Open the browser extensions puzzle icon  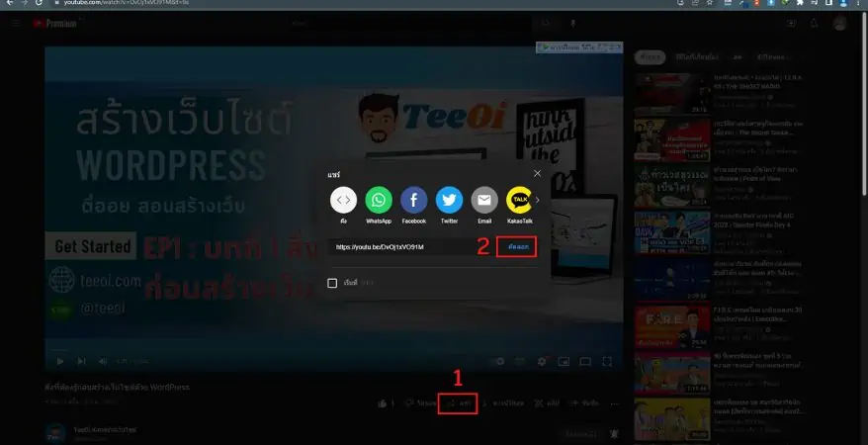[x=800, y=3]
